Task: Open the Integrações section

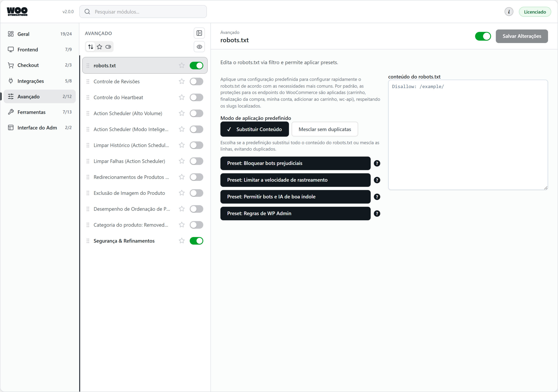Action: tap(40, 81)
